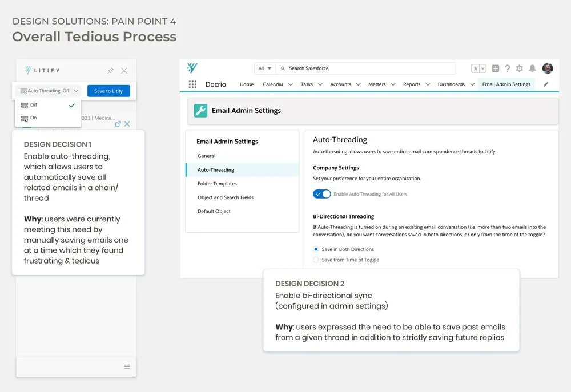Go to the Reports tab
This screenshot has width=571, height=392.
412,84
